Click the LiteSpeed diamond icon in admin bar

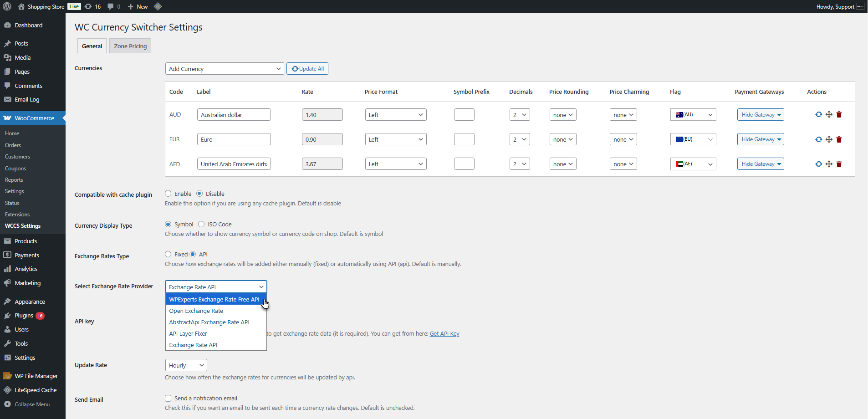[158, 6]
